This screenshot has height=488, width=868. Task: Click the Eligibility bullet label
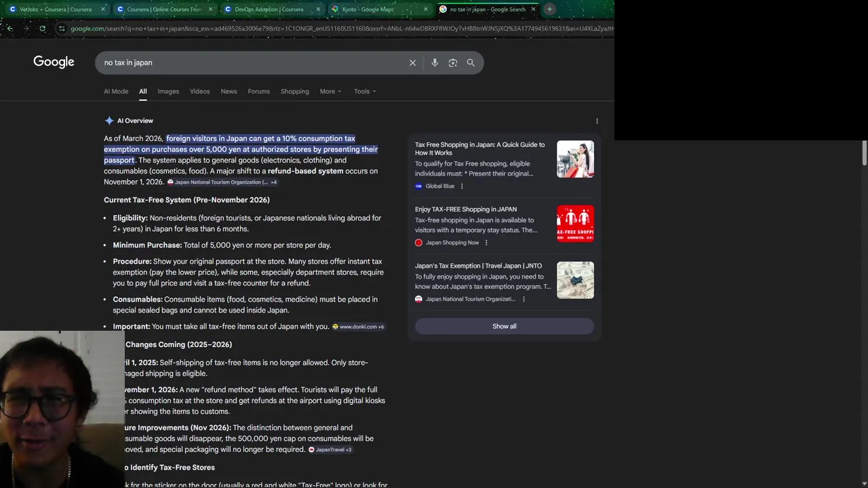coord(130,218)
